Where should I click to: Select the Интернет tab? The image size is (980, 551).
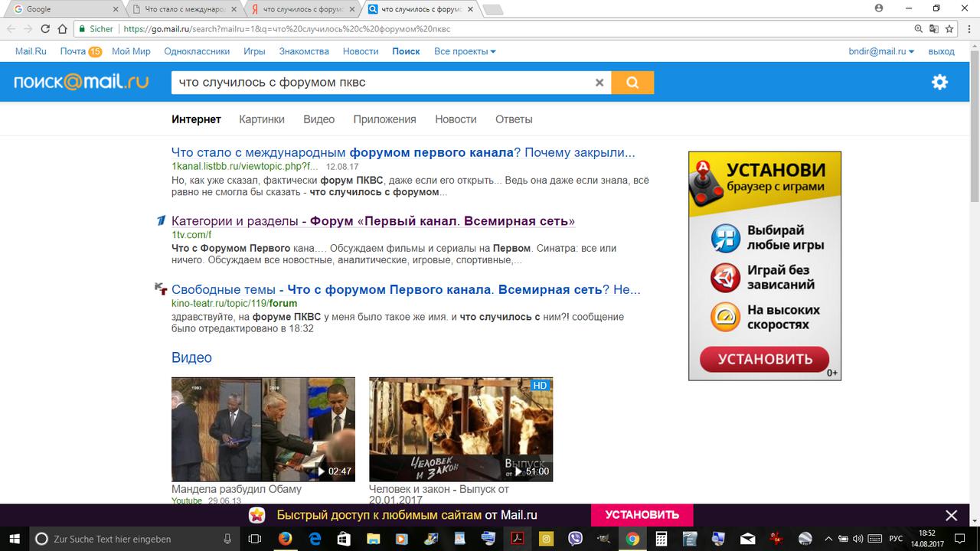[x=196, y=119]
